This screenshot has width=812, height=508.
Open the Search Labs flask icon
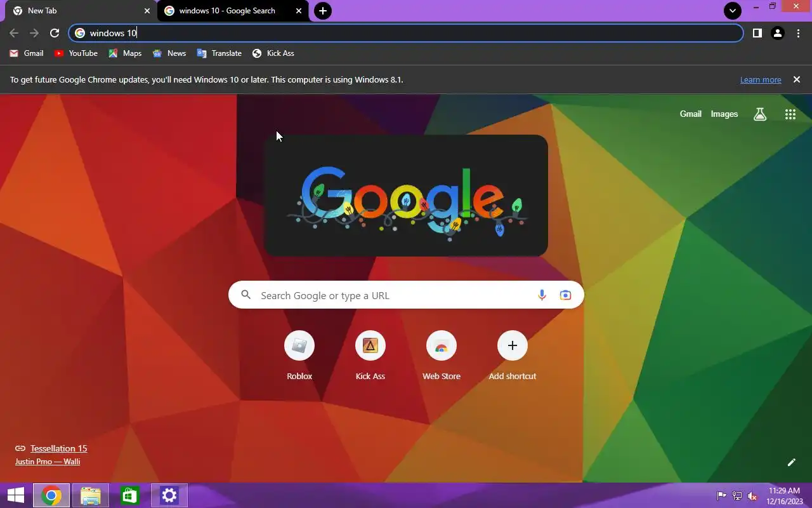760,114
